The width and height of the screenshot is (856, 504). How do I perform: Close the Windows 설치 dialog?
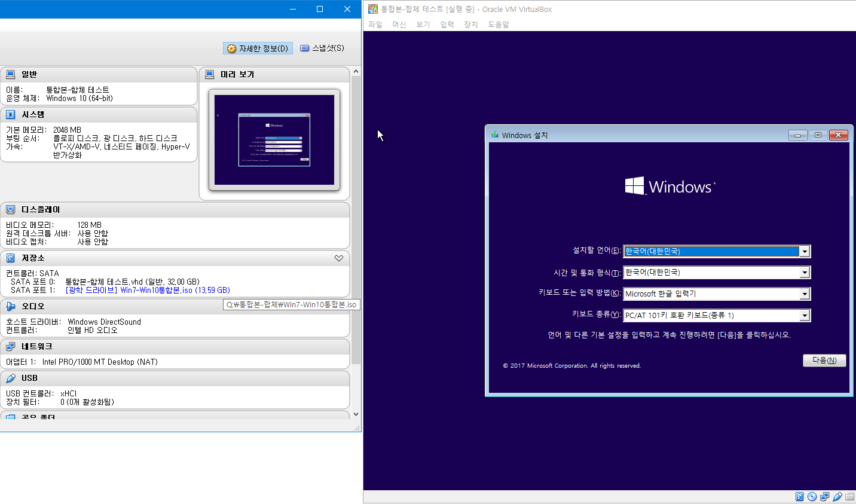839,135
